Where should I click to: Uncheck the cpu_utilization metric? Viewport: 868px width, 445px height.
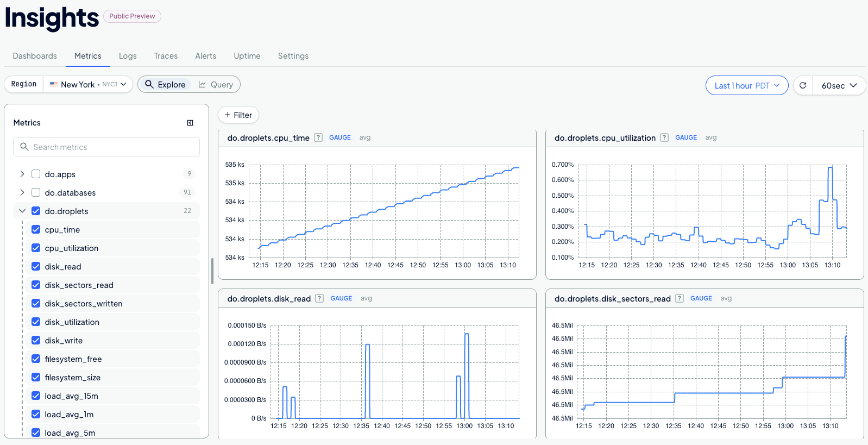[x=36, y=248]
